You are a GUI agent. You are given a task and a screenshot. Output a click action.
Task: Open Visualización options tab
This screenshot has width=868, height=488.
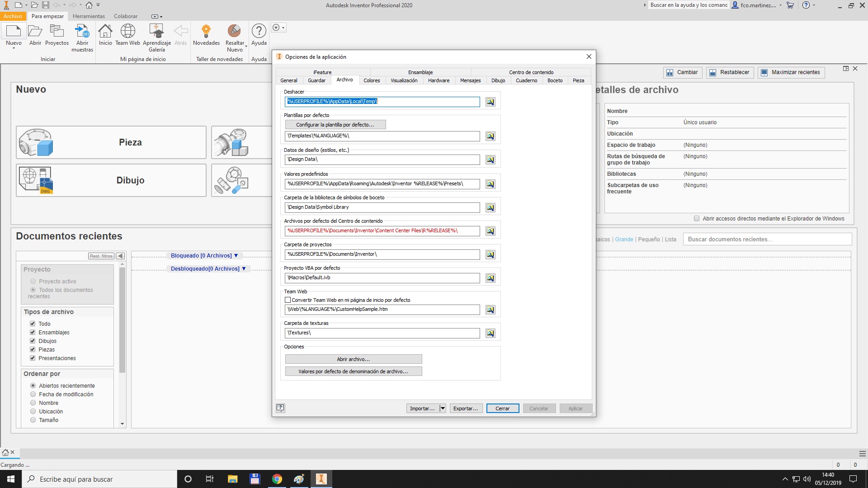(x=404, y=80)
